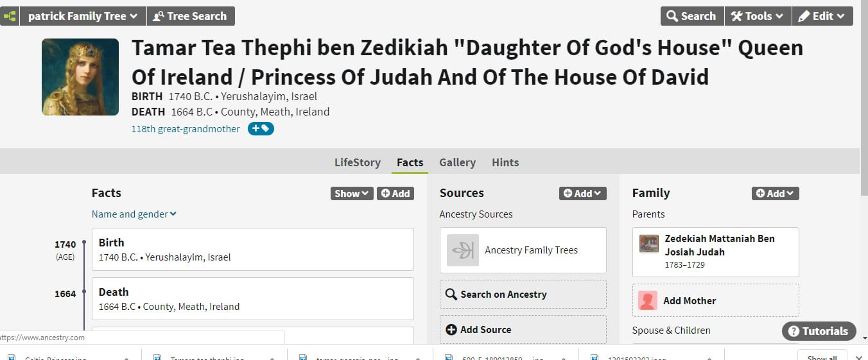Switch to the Gallery tab
Screen dimensions: 868x360
pos(457,162)
